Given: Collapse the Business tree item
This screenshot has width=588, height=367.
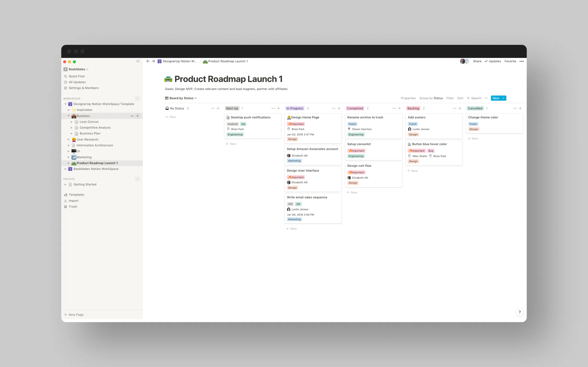Looking at the screenshot, I should (x=68, y=116).
